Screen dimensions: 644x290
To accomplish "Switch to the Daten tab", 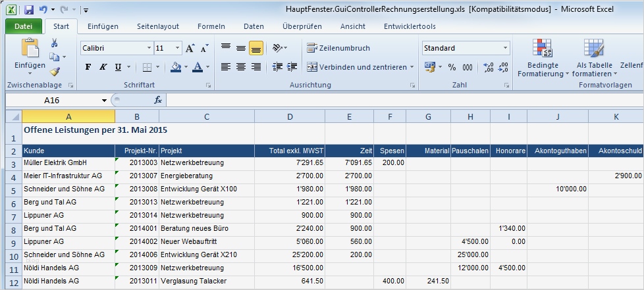I will (254, 26).
